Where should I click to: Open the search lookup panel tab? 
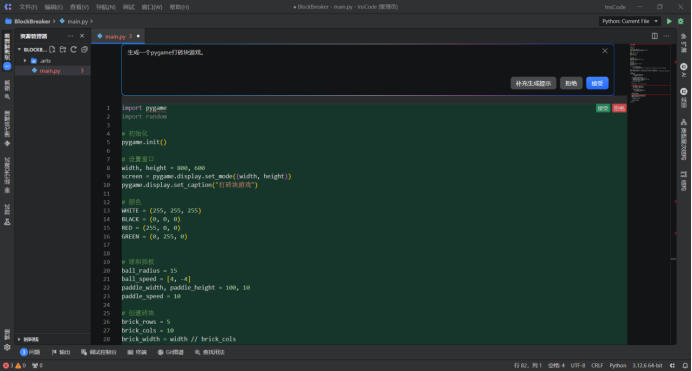pos(210,352)
